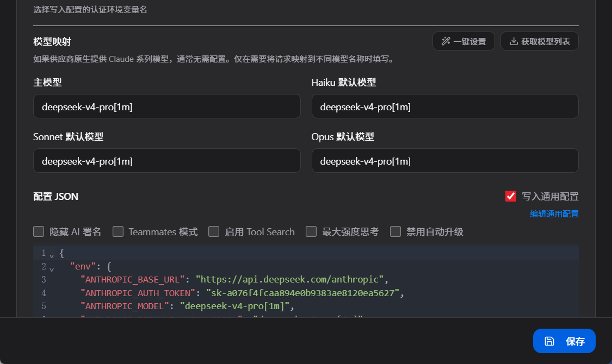Select the Sonnet 默认模型 input field
Viewport: 612px width, 364px height.
[166, 161]
